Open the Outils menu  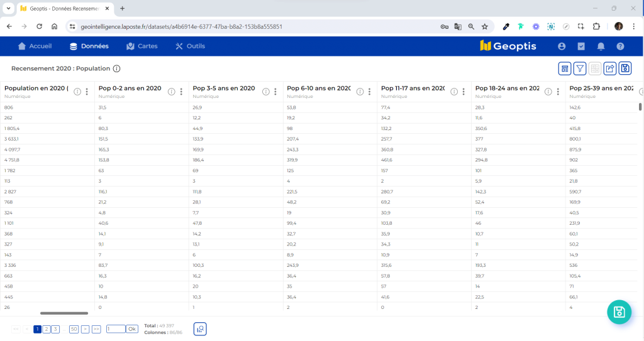tap(190, 46)
